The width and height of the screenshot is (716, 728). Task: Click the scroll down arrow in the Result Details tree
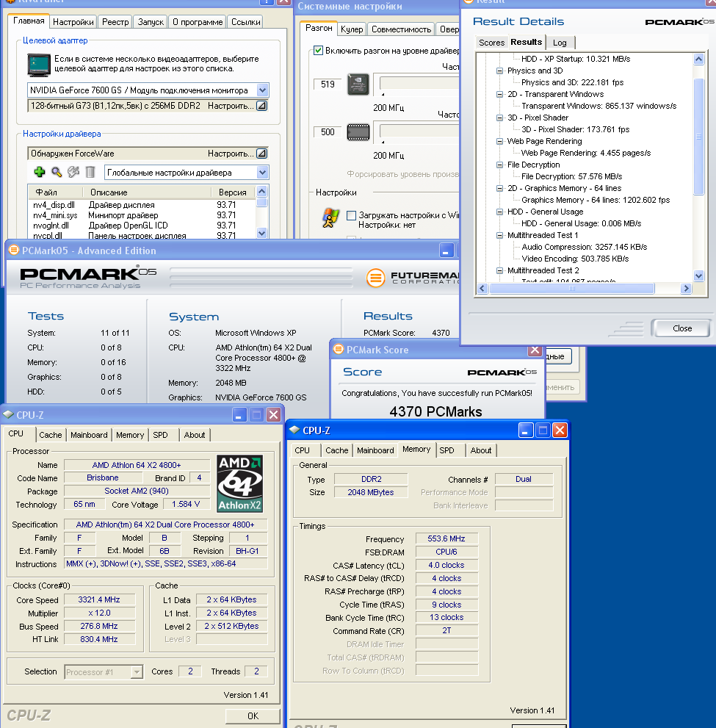coord(699,275)
